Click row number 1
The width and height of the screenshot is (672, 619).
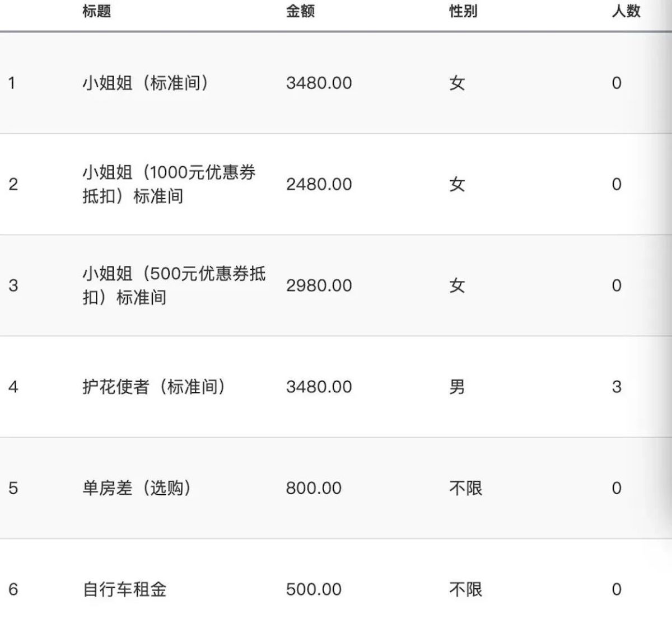pyautogui.click(x=12, y=83)
